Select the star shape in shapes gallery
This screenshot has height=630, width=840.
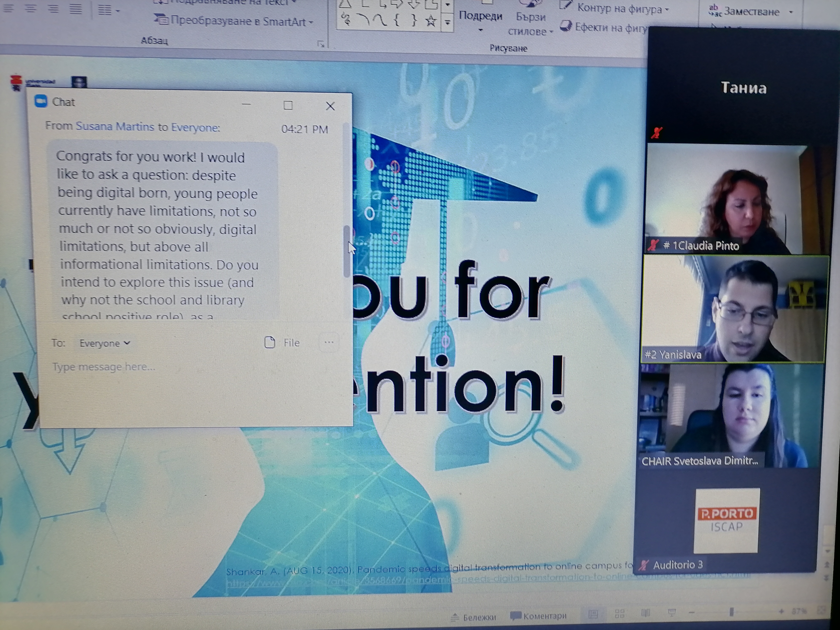point(430,21)
